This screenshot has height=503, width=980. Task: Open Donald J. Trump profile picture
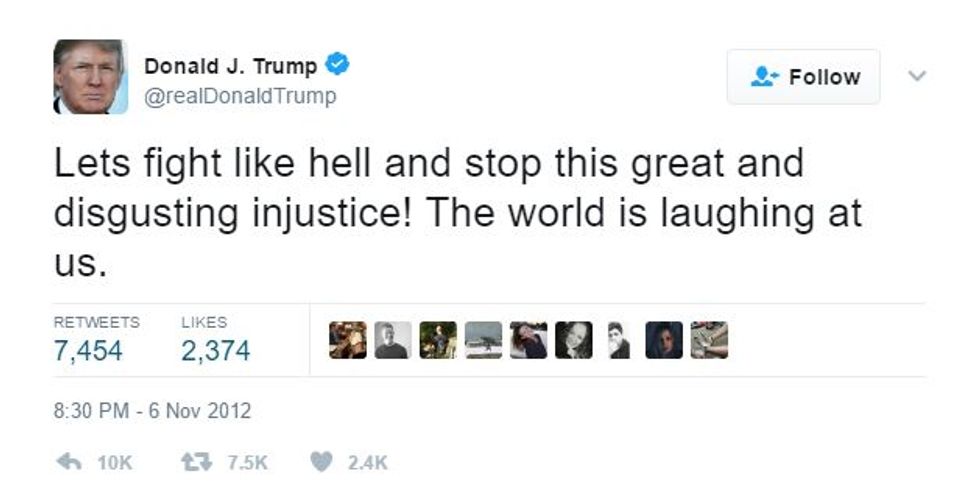pos(91,77)
